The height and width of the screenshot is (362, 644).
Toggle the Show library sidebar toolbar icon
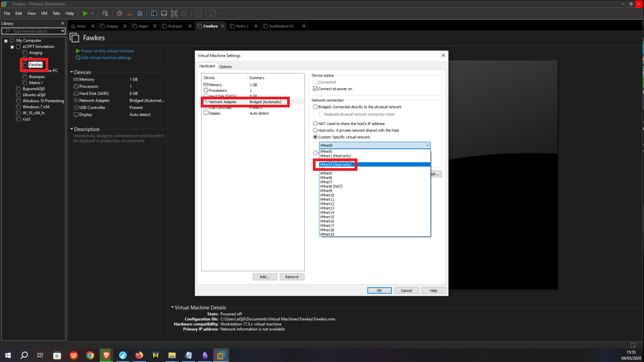154,13
